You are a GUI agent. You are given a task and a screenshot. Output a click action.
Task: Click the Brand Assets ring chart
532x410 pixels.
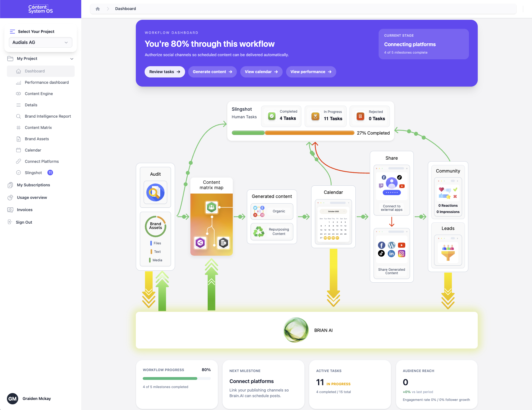[156, 226]
